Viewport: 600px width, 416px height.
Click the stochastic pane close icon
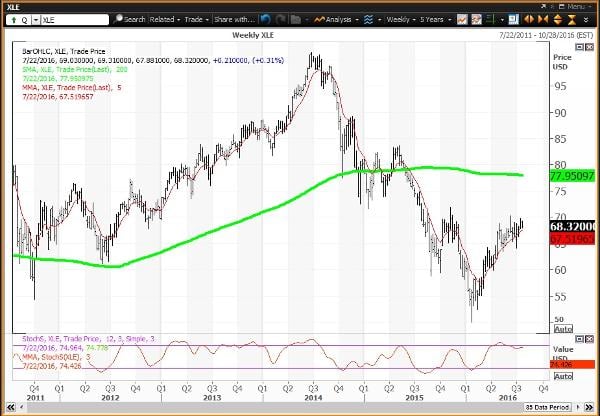589,339
